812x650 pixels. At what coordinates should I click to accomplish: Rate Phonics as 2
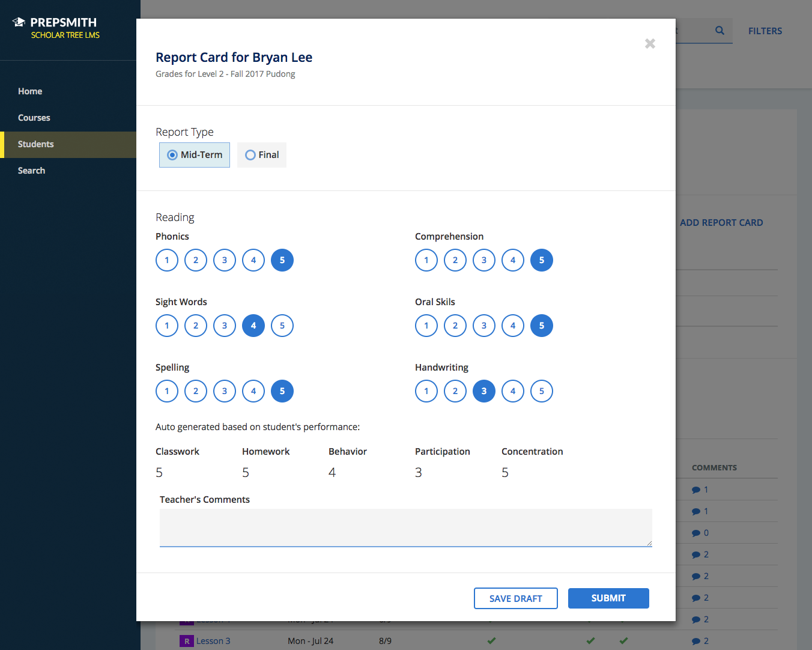tap(196, 260)
